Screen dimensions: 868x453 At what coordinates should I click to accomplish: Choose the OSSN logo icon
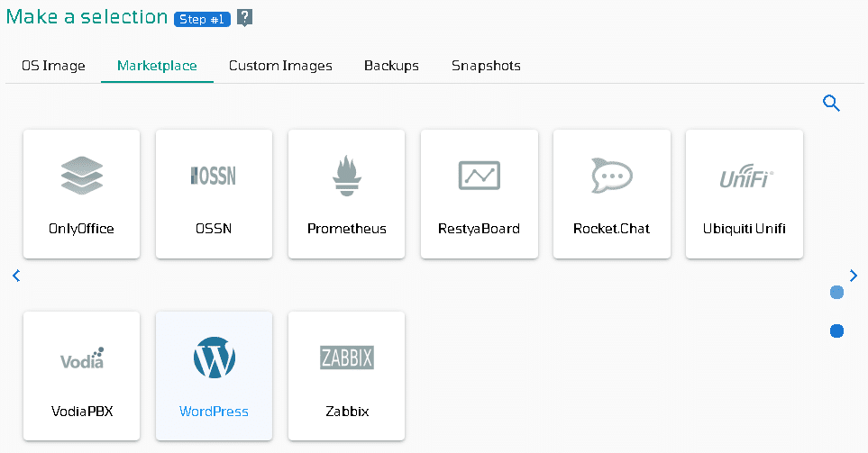[x=214, y=176]
